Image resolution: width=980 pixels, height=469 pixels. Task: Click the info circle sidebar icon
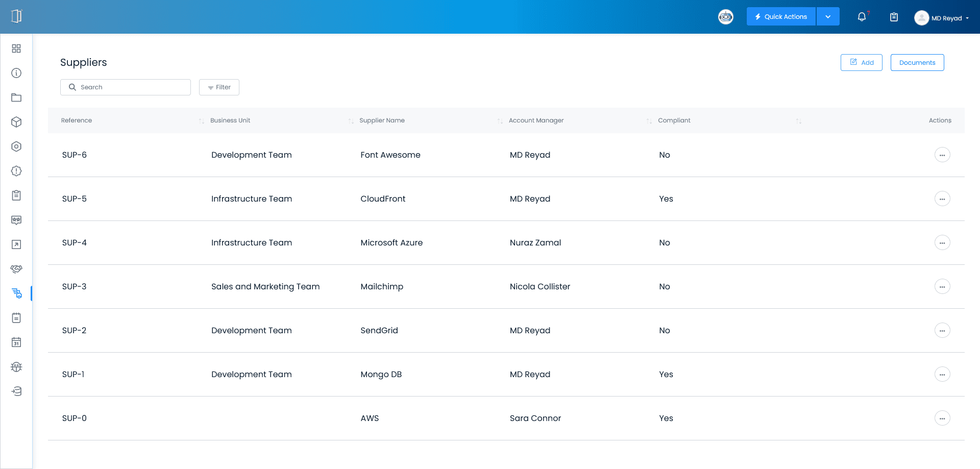click(16, 73)
